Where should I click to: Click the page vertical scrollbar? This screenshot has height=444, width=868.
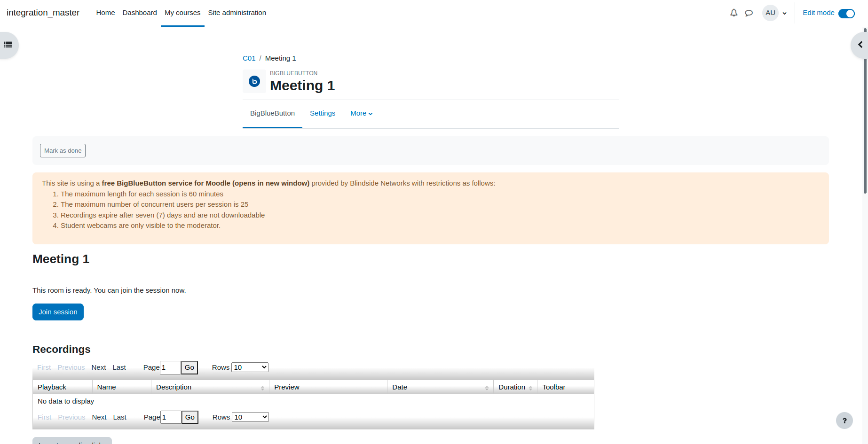(865, 112)
